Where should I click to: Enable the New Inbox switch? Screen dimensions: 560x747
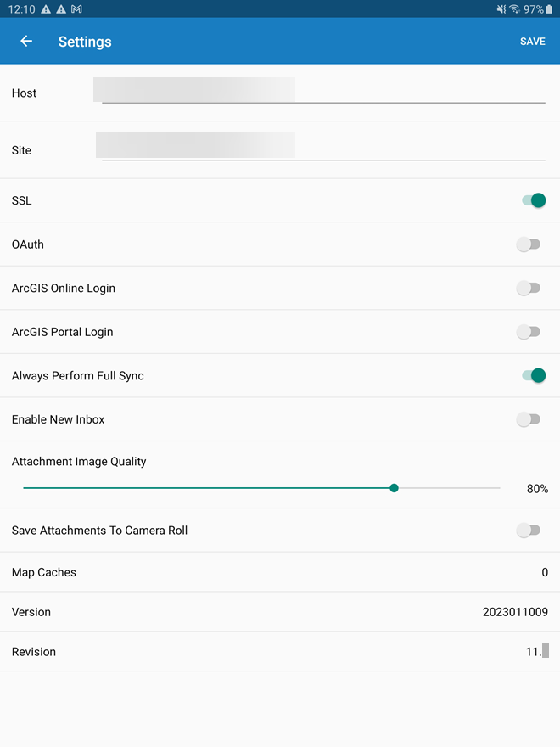(x=529, y=419)
